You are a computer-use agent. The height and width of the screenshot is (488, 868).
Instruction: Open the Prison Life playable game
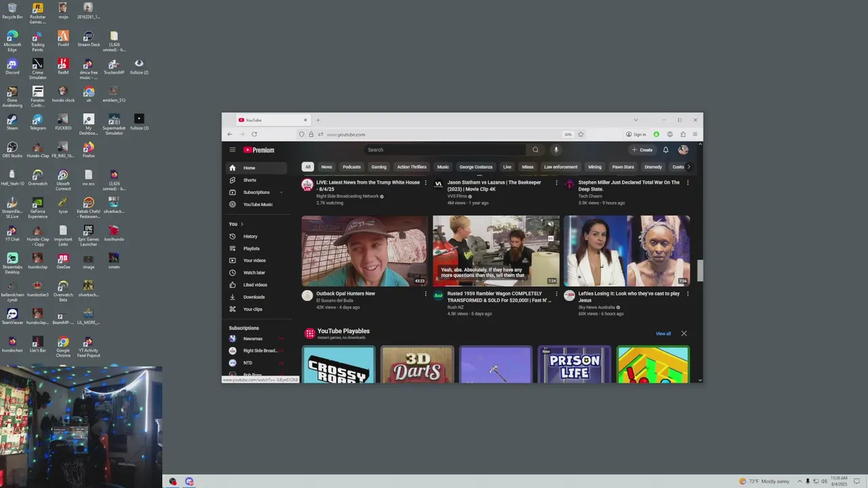pos(574,365)
